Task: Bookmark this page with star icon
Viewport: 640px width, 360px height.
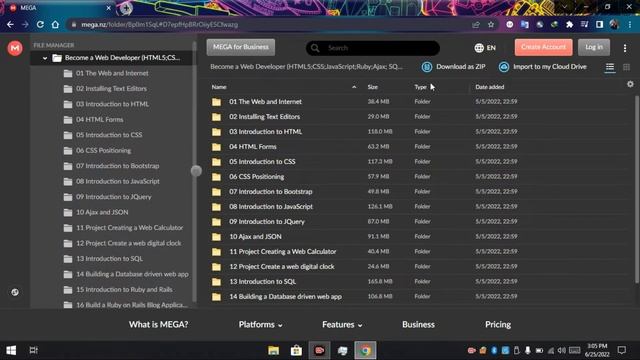Action: pos(491,24)
